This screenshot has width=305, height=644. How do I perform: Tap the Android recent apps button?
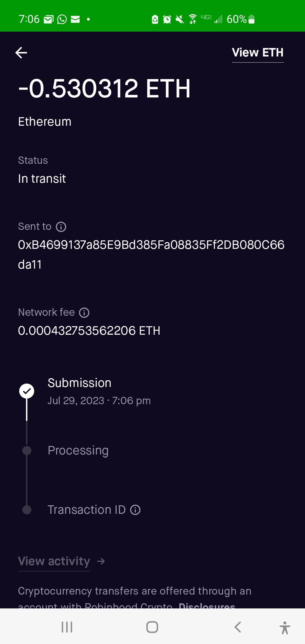click(67, 627)
